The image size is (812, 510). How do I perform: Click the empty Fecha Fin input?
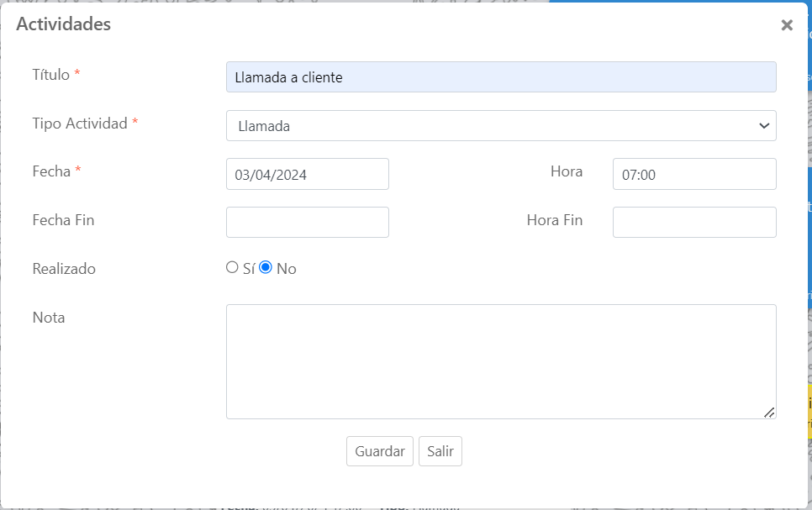pos(308,223)
